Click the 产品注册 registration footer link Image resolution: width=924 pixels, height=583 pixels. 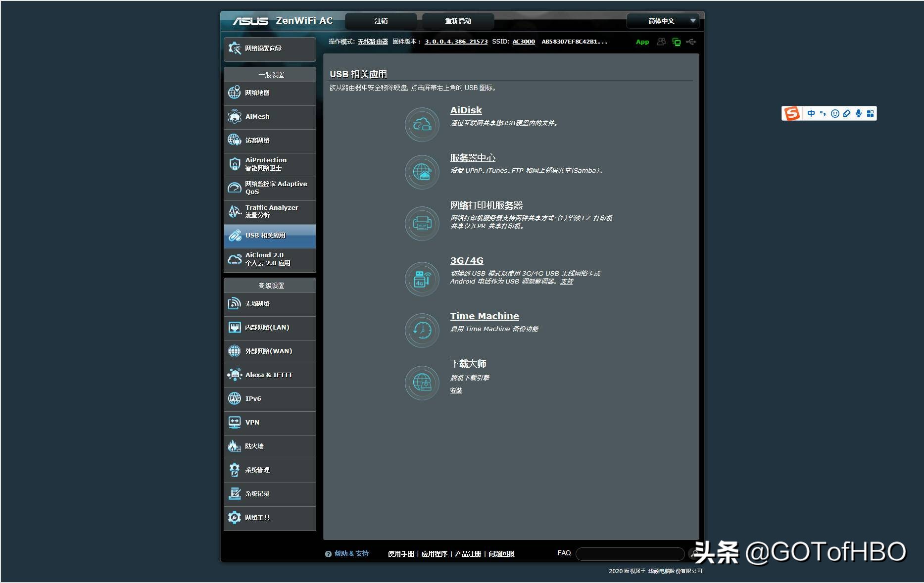(468, 554)
